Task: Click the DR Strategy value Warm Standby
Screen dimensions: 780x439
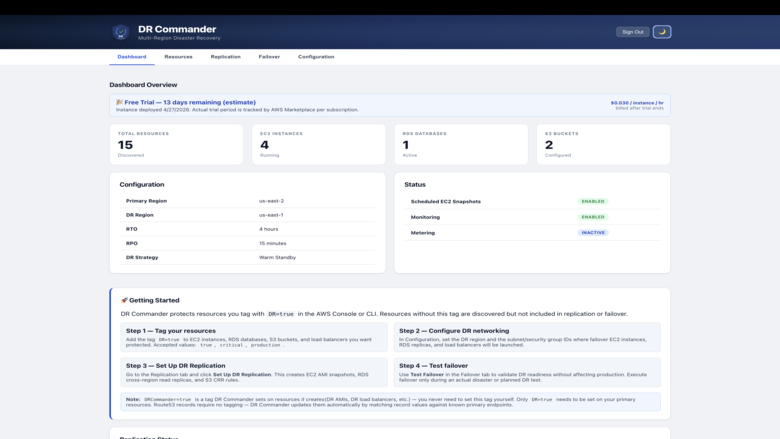Action: 277,258
